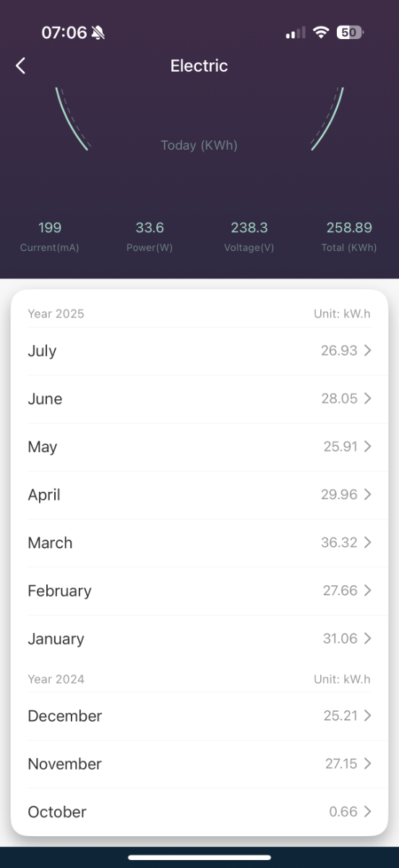Select November 27.15 entry

(199, 764)
